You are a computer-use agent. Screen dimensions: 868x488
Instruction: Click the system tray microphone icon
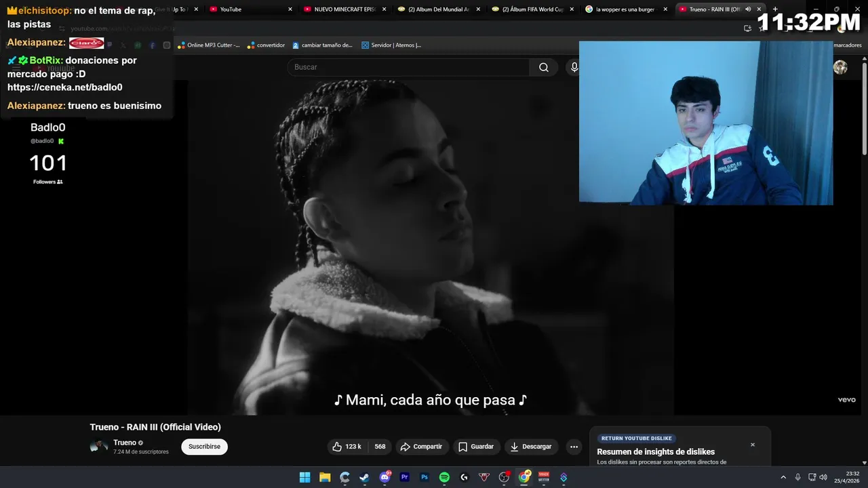coord(797,477)
